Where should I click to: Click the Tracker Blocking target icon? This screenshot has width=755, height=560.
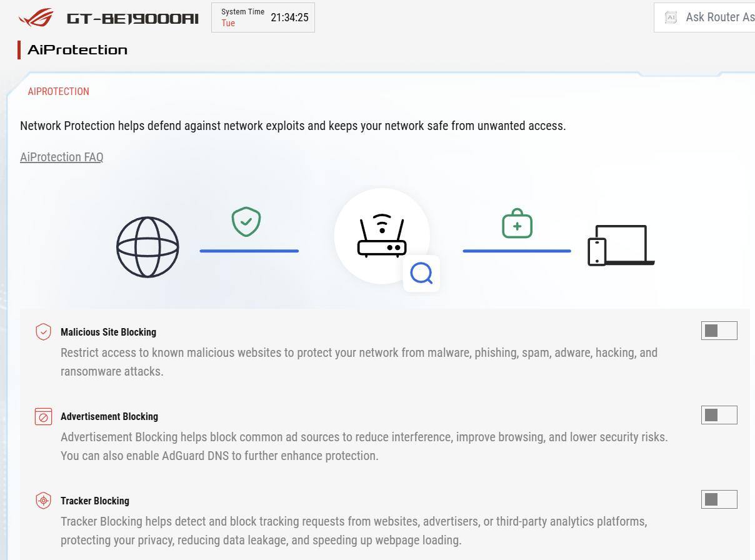tap(43, 501)
